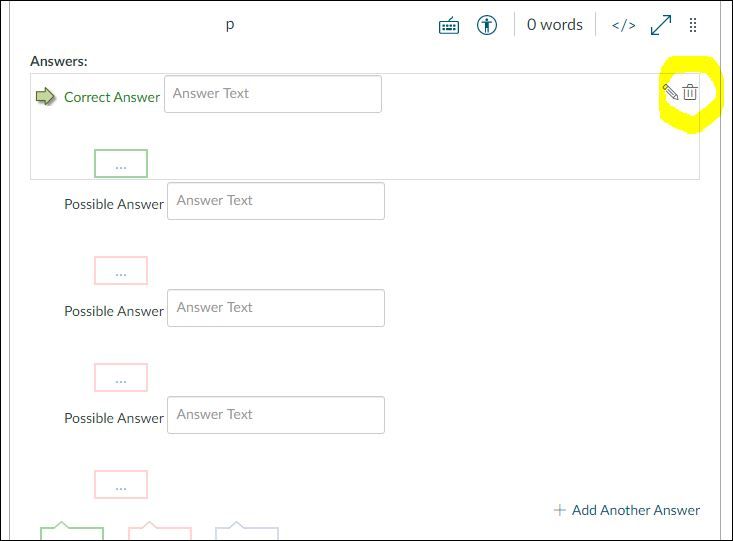
Task: Open the comment box under second Possible Answer
Action: pos(121,378)
